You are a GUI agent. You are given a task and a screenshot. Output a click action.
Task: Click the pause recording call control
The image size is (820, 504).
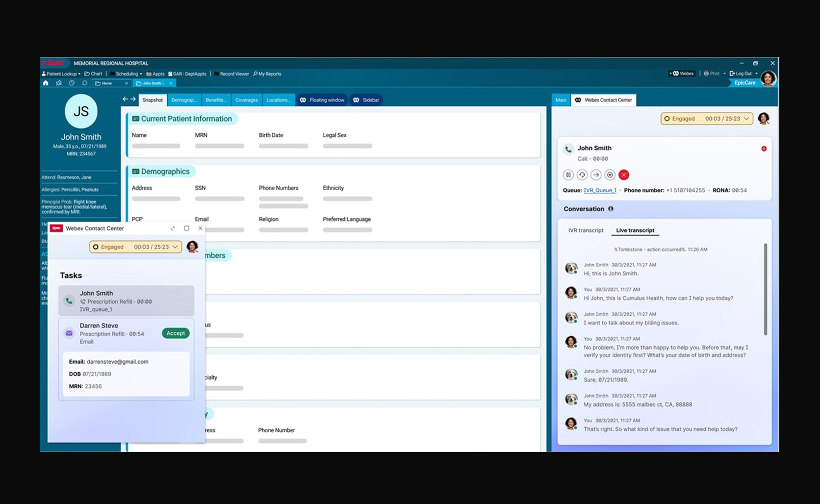click(610, 175)
